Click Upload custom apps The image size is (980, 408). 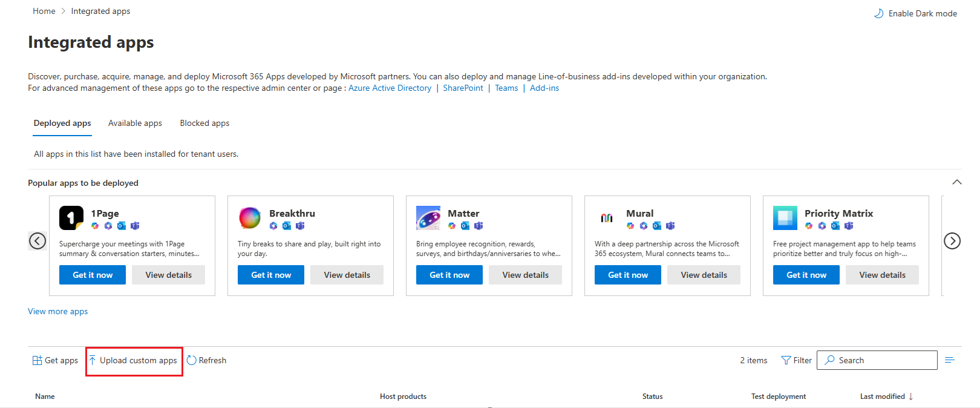(134, 360)
